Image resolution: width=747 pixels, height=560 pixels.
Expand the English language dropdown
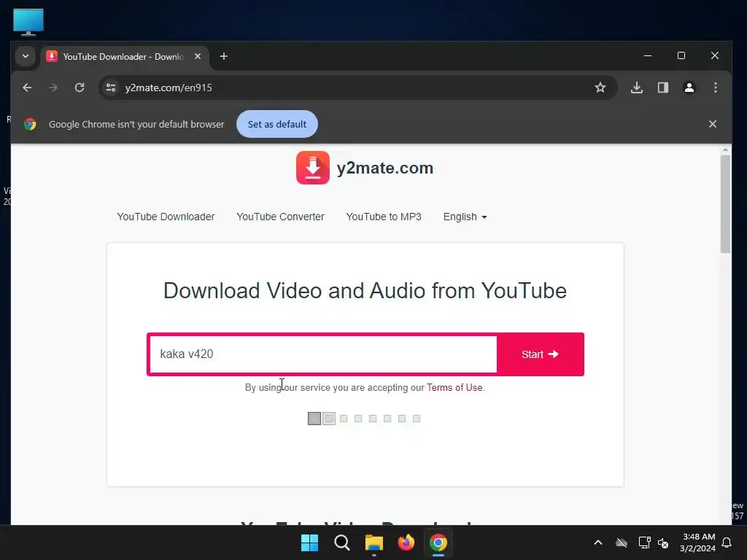click(465, 217)
